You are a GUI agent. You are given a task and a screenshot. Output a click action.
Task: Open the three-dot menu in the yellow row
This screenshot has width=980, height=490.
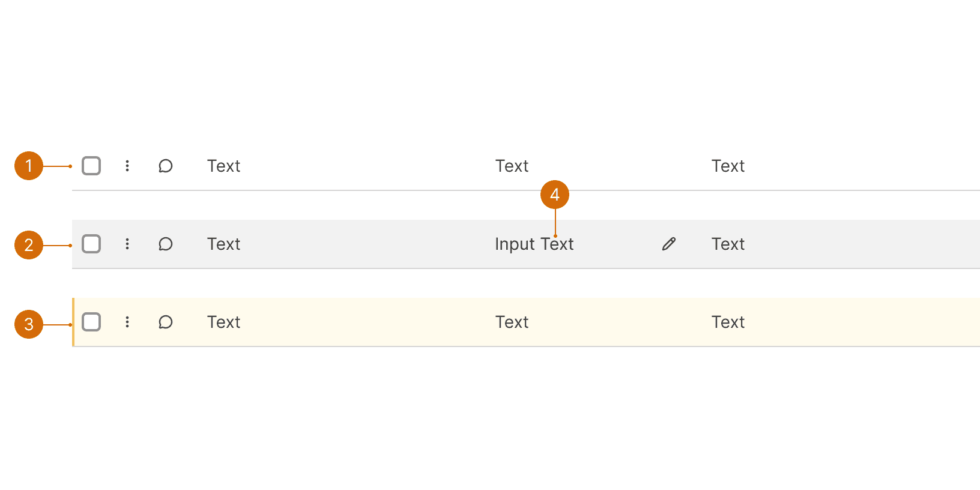[127, 322]
